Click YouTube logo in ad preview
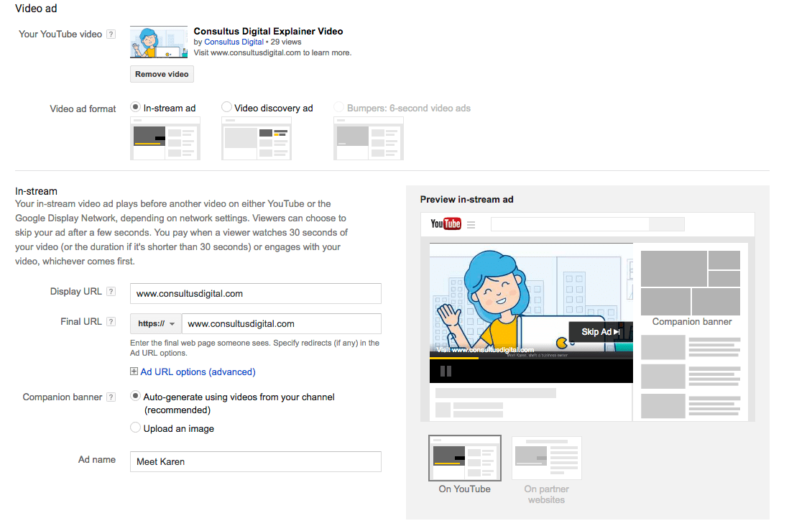This screenshot has width=812, height=526. coord(446,223)
